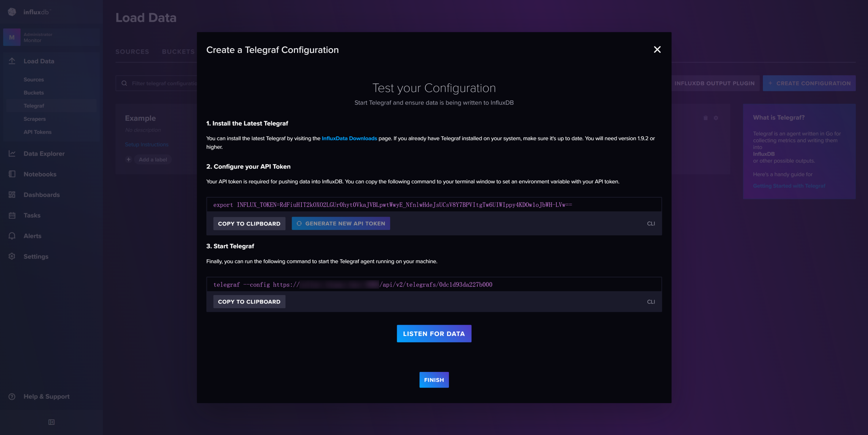Open the Load Data upload icon

click(x=12, y=61)
